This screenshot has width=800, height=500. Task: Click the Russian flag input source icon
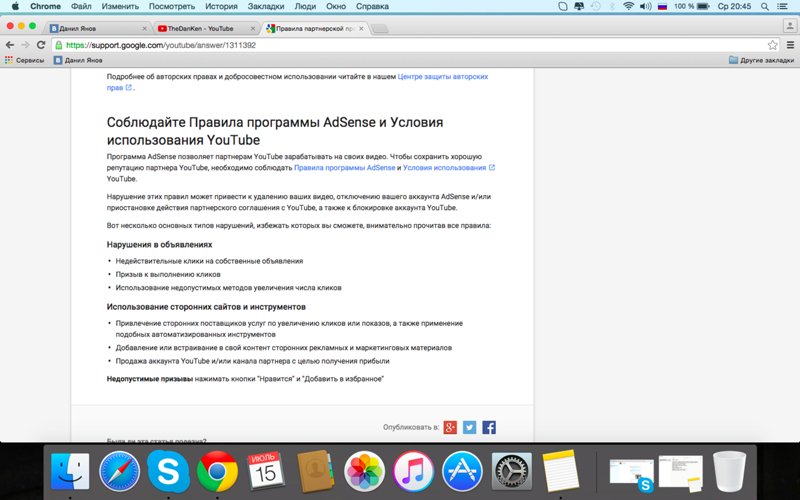point(662,6)
